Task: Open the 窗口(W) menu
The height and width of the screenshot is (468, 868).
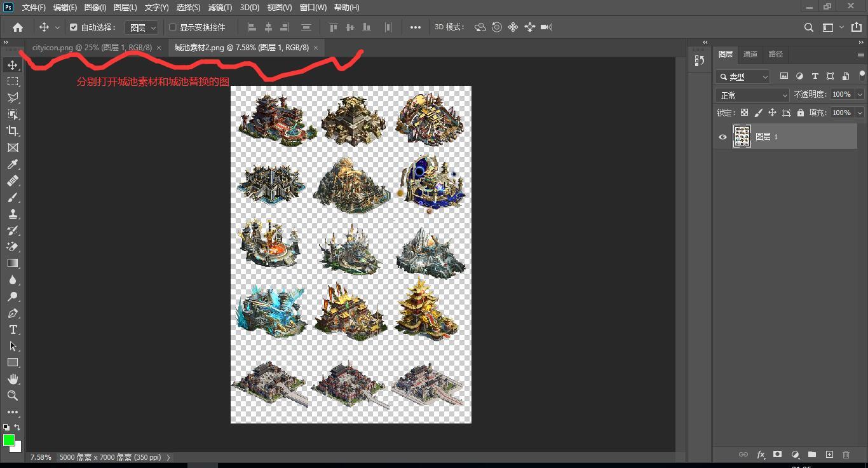Action: click(313, 8)
